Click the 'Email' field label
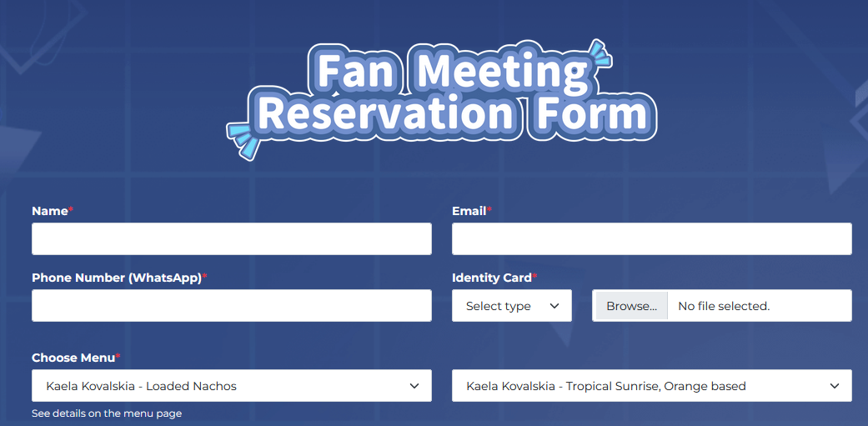Viewport: 868px width, 426px height. [x=469, y=211]
